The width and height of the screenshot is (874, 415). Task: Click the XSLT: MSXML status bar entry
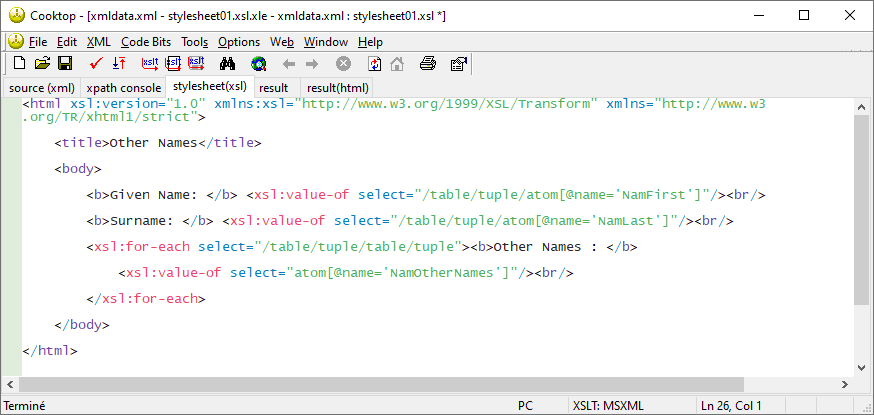[x=608, y=406]
